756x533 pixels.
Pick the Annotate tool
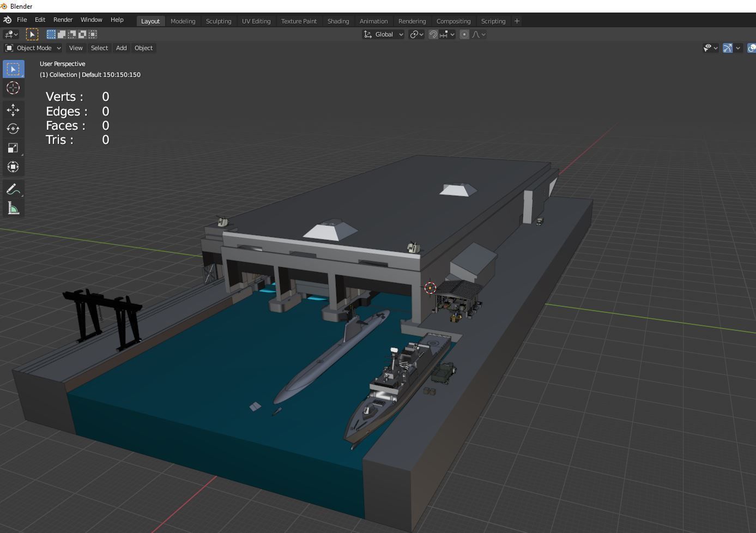[13, 189]
